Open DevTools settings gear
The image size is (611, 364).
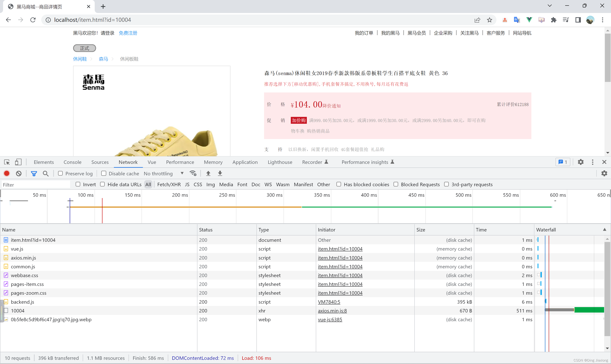(581, 162)
